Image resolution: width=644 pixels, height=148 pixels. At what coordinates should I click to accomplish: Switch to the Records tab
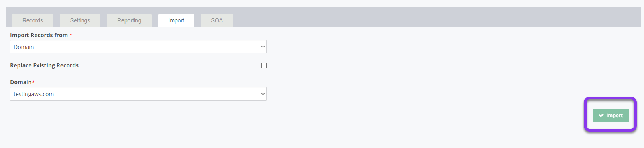(x=33, y=20)
